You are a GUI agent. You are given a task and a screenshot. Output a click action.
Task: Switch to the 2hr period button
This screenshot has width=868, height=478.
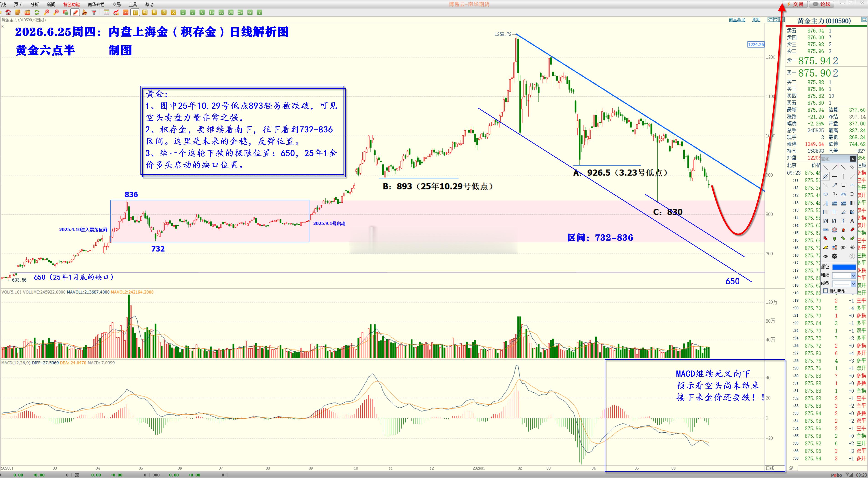pos(240,13)
